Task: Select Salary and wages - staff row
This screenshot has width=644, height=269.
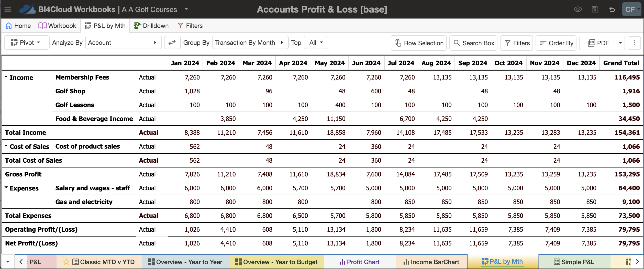Action: click(x=93, y=188)
